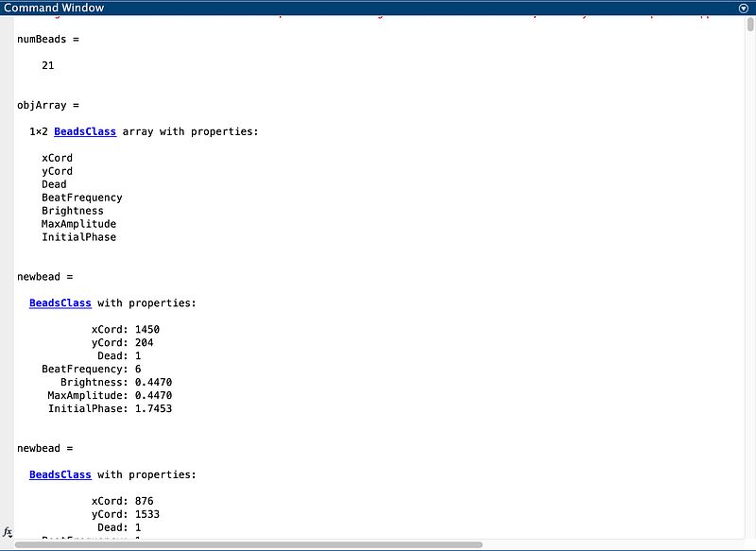The image size is (756, 551).
Task: Click the objArray variable name
Action: (x=43, y=106)
